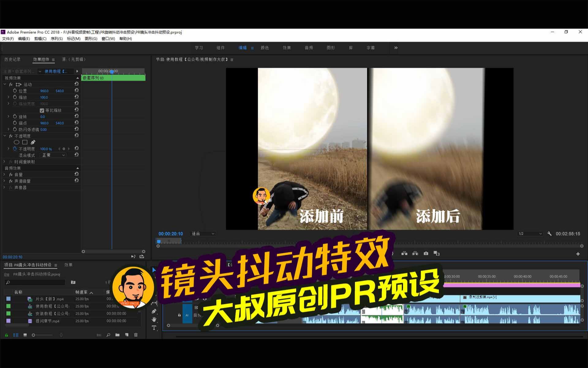Click the 历史记录 panel tab

pos(13,59)
